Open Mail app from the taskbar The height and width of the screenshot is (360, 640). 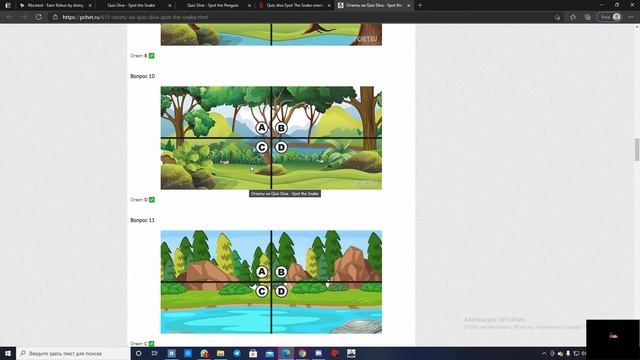[269, 353]
